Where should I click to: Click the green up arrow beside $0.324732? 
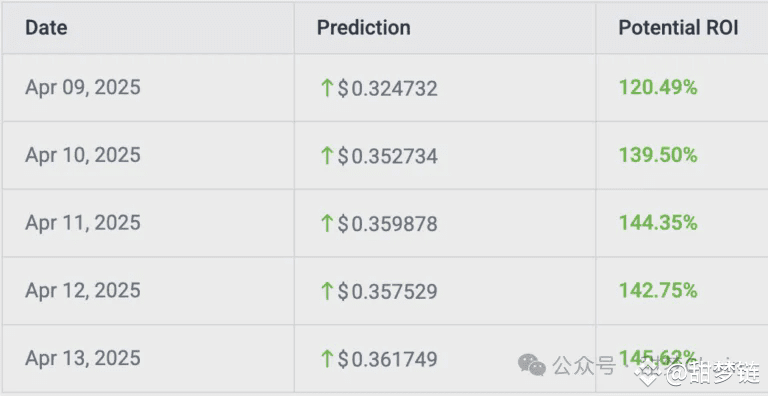[x=326, y=89]
